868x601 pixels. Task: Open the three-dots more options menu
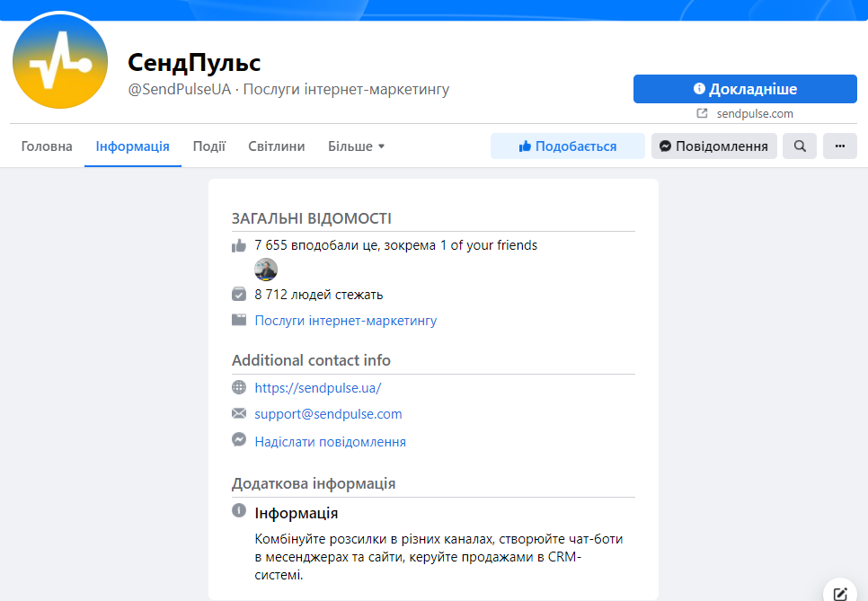(x=840, y=146)
